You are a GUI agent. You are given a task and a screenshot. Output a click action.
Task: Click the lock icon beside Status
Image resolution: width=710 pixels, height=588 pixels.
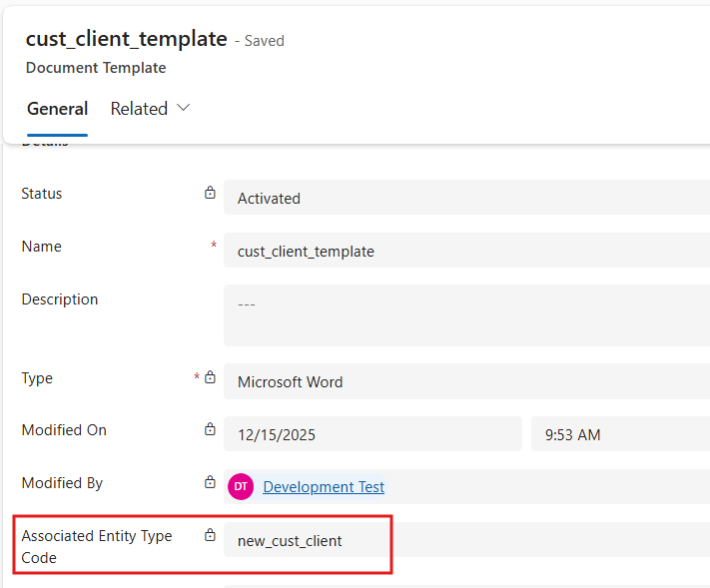(210, 194)
